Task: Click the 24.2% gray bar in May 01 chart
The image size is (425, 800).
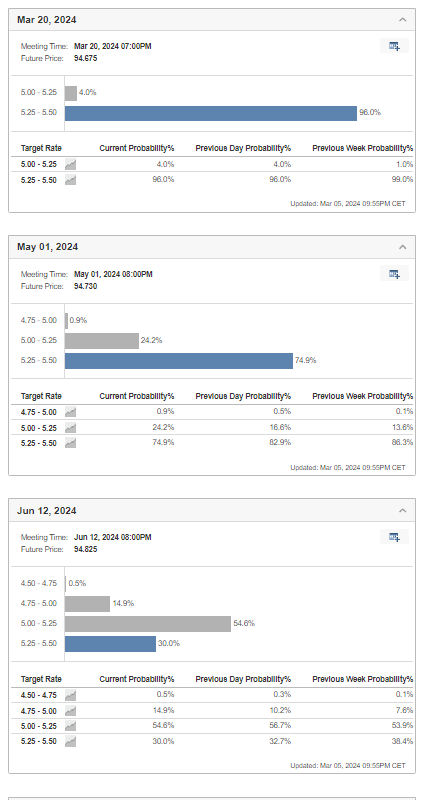Action: point(102,341)
